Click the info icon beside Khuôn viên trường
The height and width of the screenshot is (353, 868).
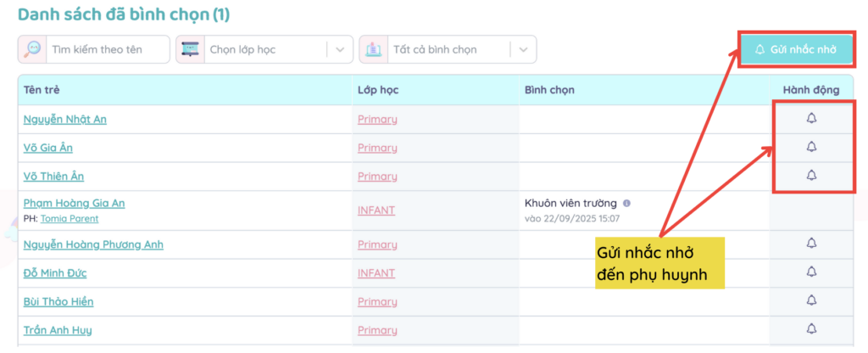click(626, 204)
